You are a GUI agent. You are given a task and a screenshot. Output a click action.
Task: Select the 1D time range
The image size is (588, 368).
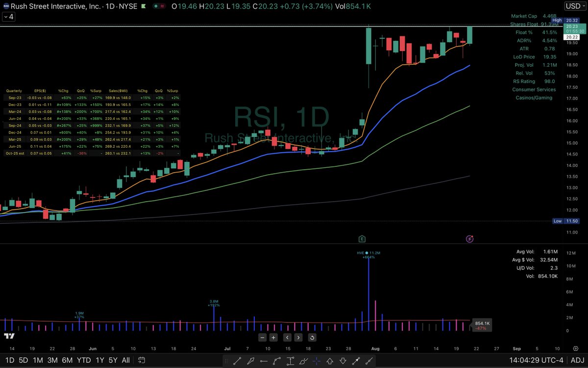coord(9,360)
